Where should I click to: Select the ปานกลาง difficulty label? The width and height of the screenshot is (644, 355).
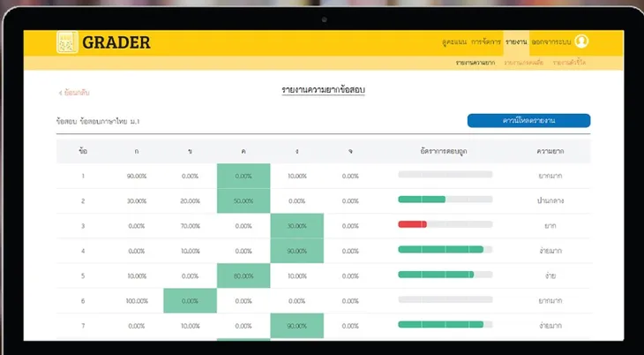pos(550,200)
